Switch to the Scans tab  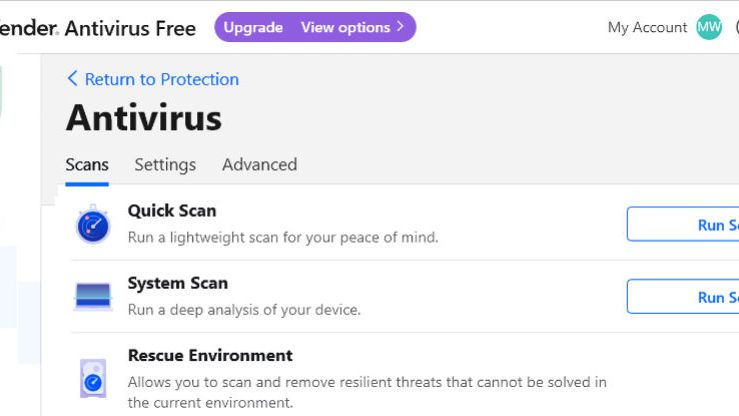87,165
